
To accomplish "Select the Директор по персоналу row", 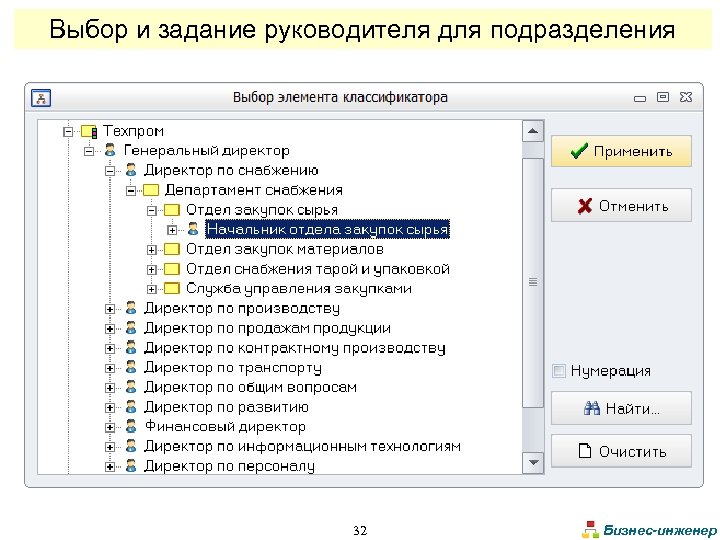I will [230, 466].
